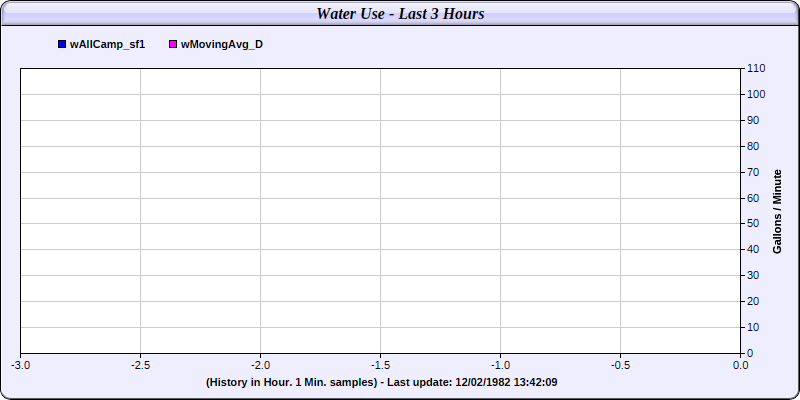Click the Water Use - Last 3 Hours title

[x=400, y=14]
